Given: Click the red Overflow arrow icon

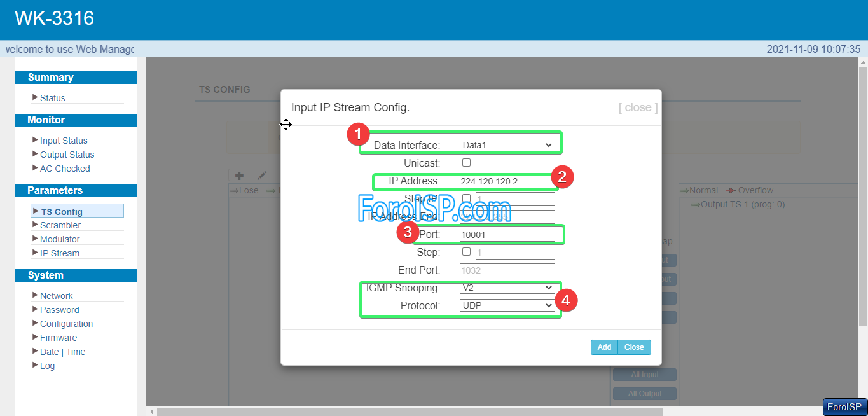Looking at the screenshot, I should 731,190.
